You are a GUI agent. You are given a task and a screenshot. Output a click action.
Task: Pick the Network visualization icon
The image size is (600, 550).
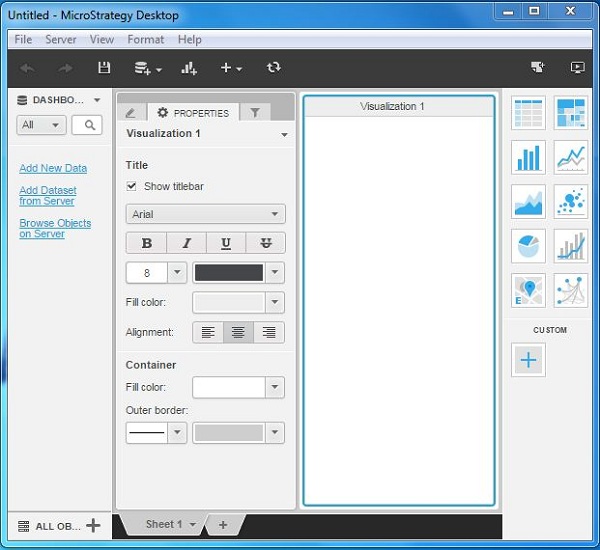[570, 290]
